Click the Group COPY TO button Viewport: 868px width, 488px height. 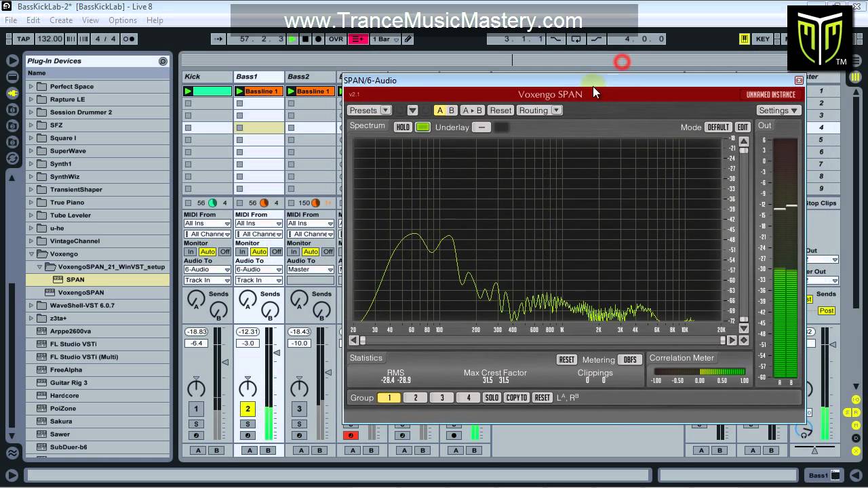click(517, 398)
